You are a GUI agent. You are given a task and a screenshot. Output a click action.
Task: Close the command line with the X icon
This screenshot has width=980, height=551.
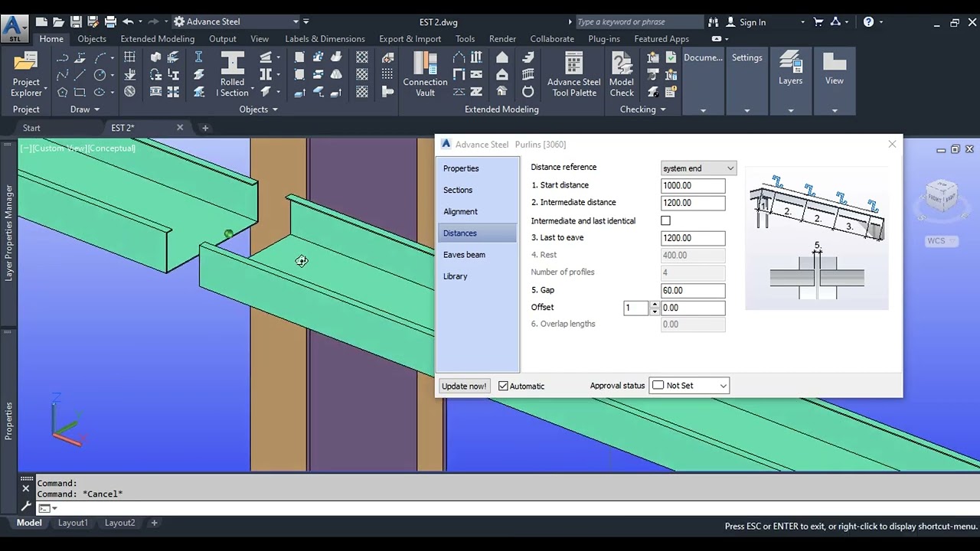25,488
